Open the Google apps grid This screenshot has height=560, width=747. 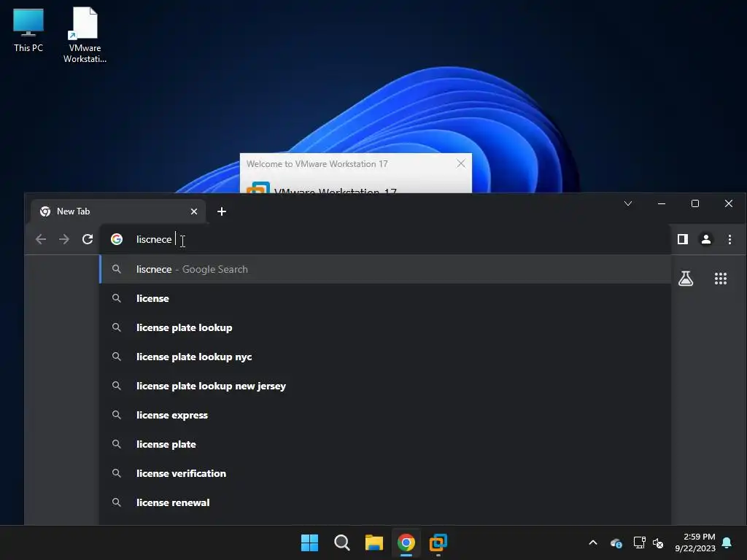pyautogui.click(x=720, y=279)
